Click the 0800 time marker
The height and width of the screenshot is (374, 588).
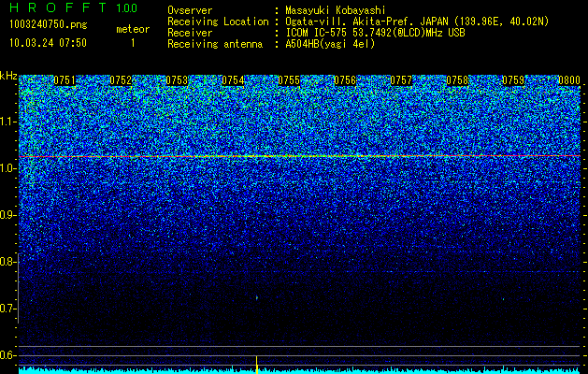(x=569, y=80)
